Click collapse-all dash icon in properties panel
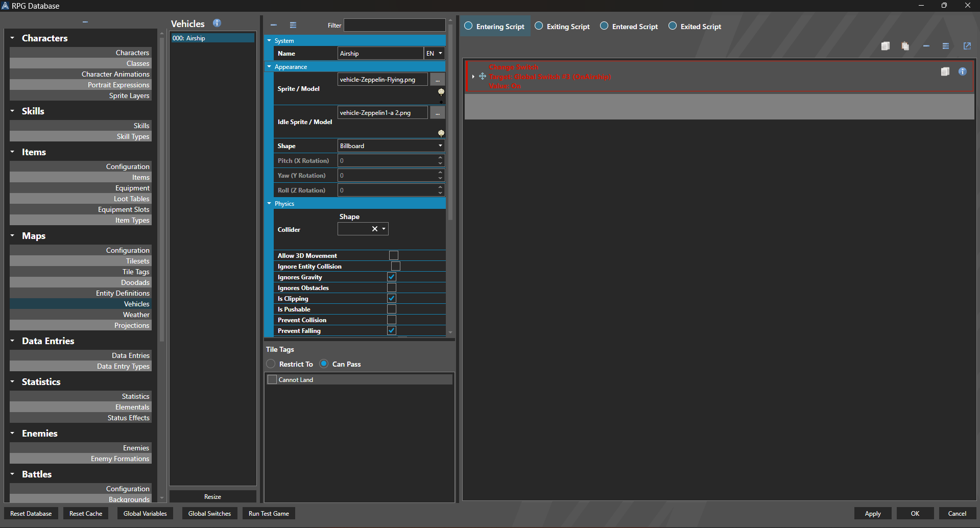 pyautogui.click(x=274, y=25)
